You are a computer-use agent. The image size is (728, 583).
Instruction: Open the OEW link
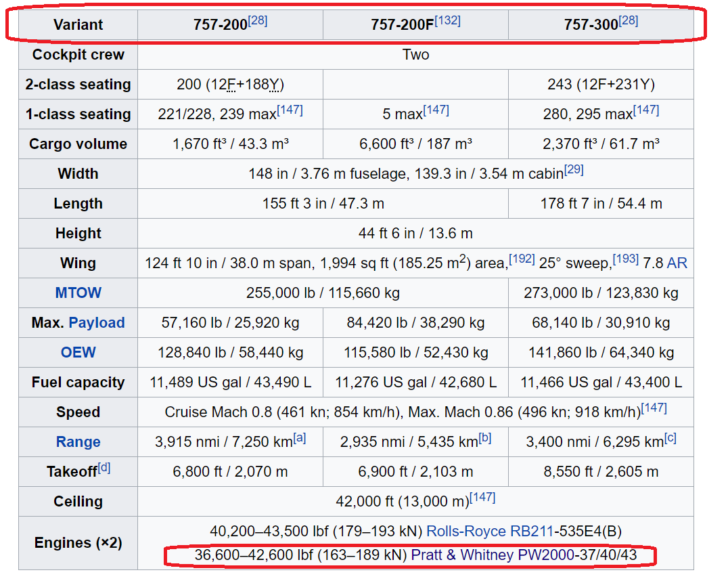tap(78, 352)
